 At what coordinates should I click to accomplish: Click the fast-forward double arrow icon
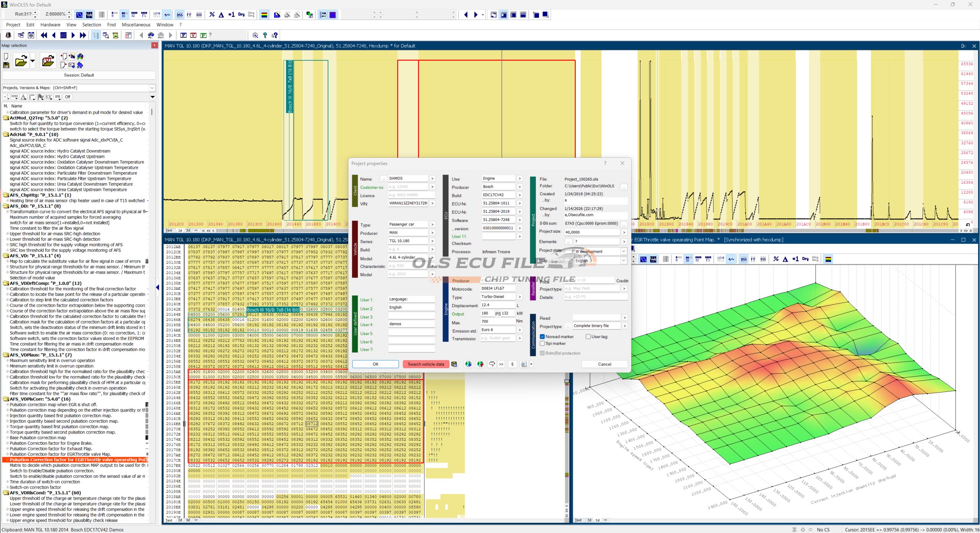[x=83, y=35]
